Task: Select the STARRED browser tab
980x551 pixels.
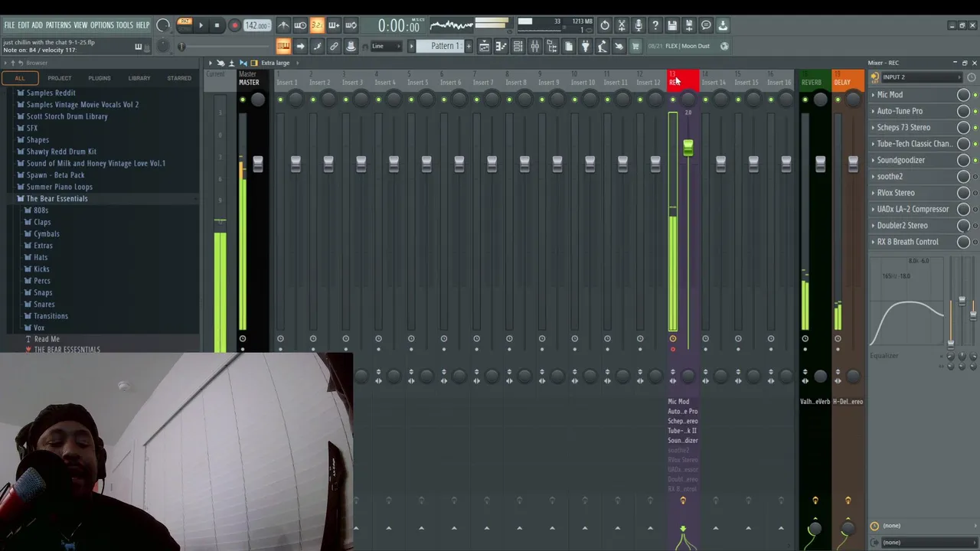Action: 179,78
